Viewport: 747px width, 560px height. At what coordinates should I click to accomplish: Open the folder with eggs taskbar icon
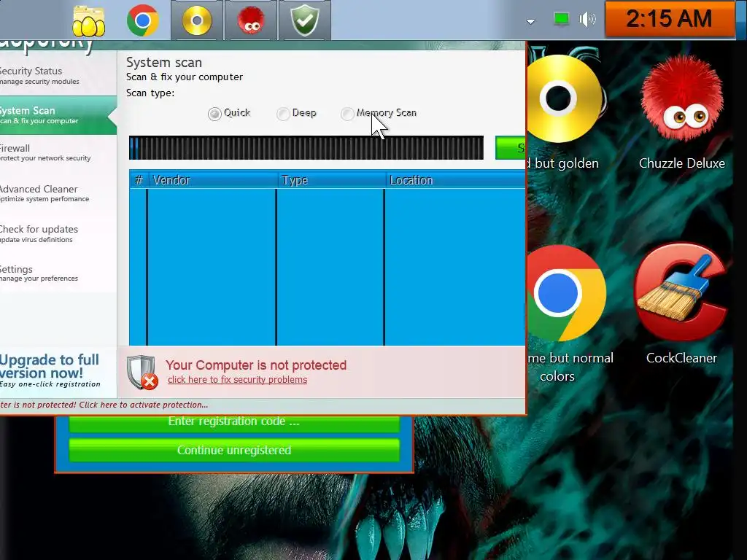pyautogui.click(x=88, y=21)
